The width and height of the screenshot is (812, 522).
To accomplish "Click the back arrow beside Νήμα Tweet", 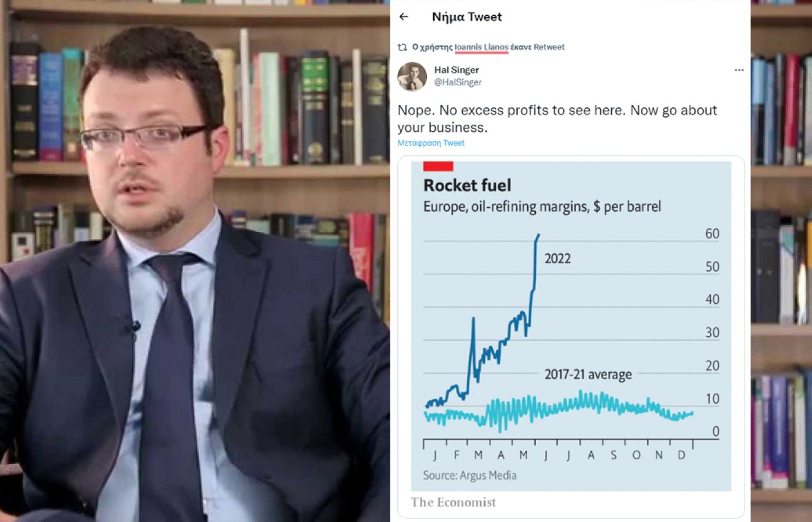I will coord(404,17).
